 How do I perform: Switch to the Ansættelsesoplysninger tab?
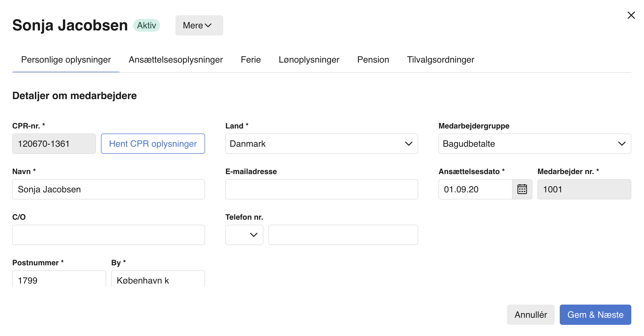point(176,60)
